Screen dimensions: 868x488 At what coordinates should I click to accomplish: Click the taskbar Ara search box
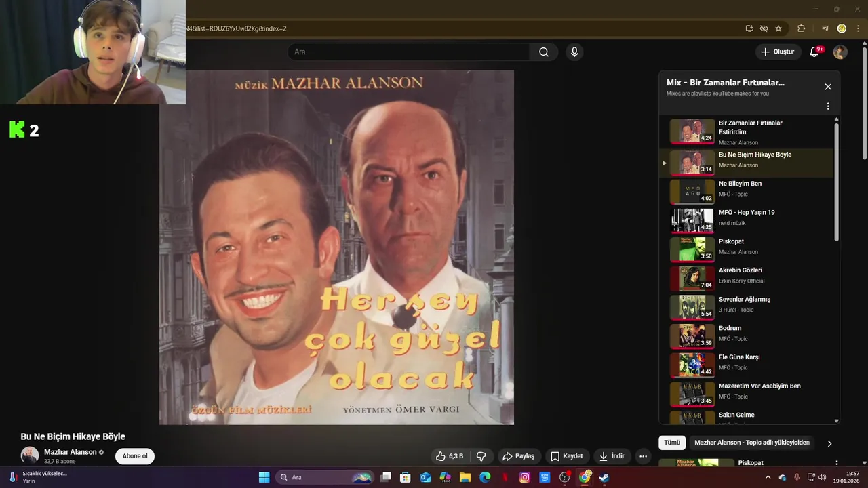coord(325,477)
